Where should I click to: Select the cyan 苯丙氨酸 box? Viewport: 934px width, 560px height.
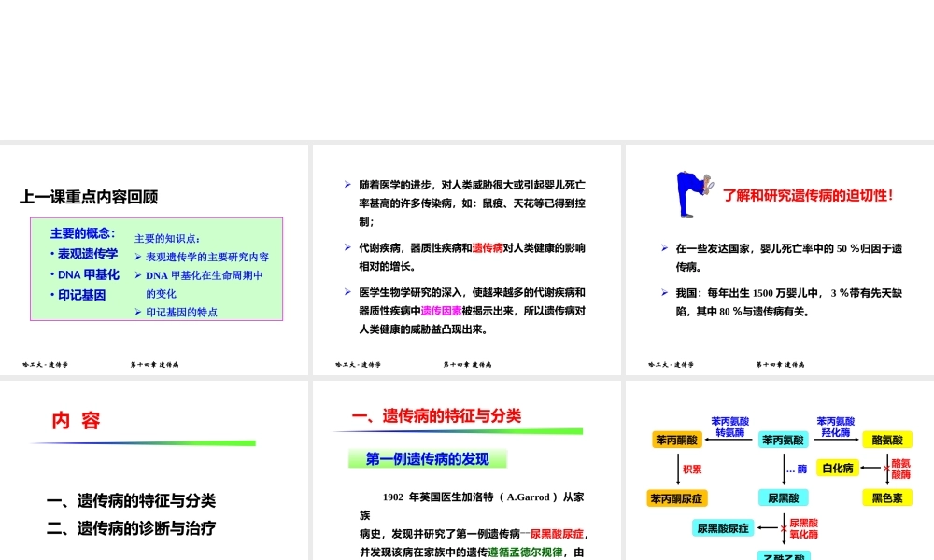pos(783,440)
